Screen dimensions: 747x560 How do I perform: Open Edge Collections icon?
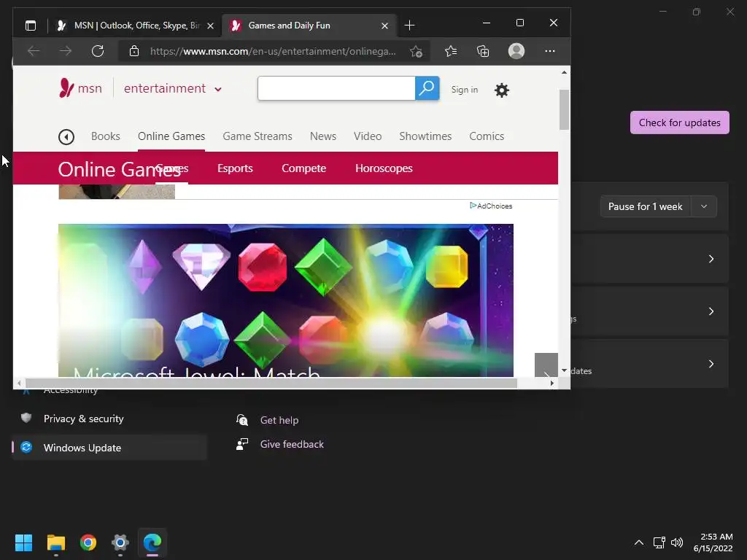click(x=483, y=51)
